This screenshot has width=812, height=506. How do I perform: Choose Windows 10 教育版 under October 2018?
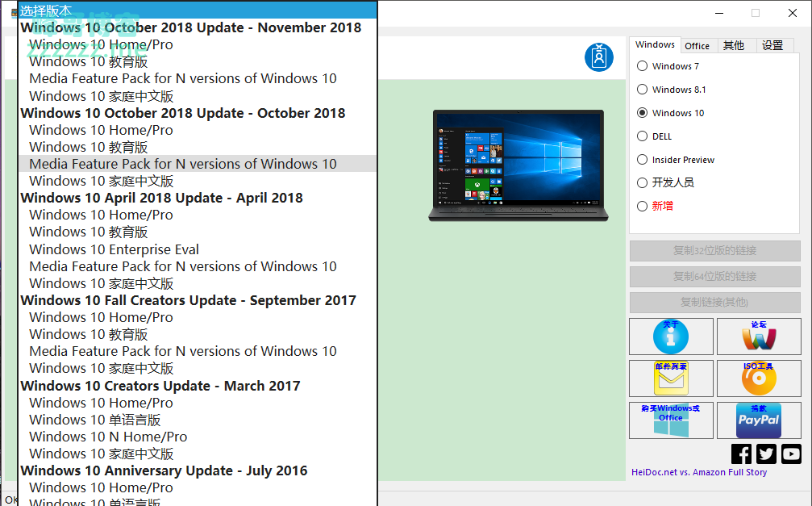point(198,147)
